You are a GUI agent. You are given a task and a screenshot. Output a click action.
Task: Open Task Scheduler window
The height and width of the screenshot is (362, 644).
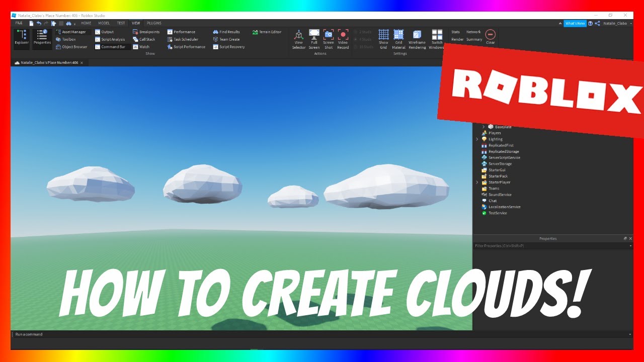point(183,39)
